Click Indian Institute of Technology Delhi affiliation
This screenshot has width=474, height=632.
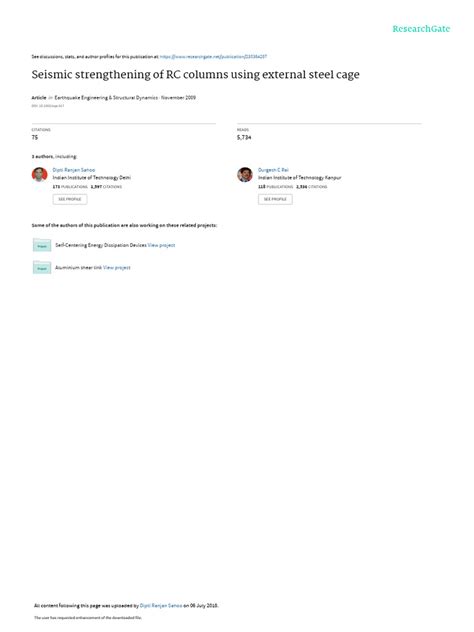point(91,178)
